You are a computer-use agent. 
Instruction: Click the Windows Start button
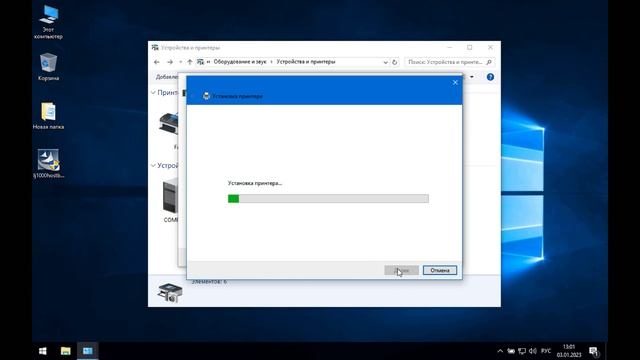pyautogui.click(x=42, y=351)
